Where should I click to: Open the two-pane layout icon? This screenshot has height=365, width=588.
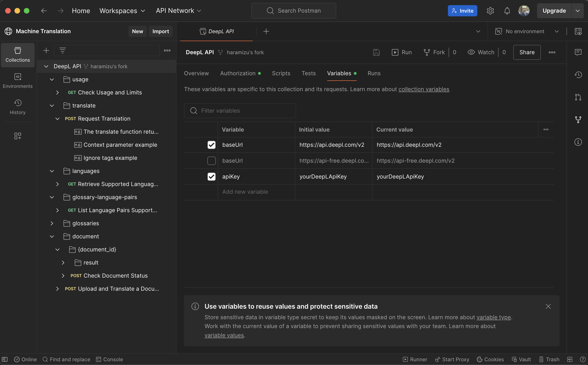coord(570,359)
